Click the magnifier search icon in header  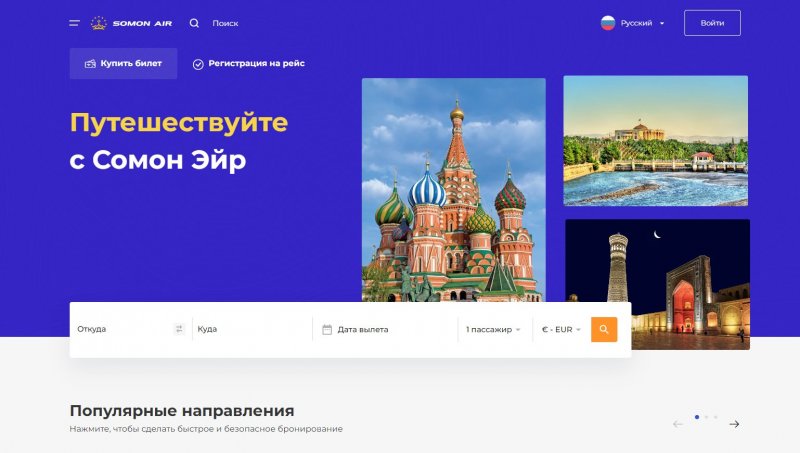tap(194, 23)
